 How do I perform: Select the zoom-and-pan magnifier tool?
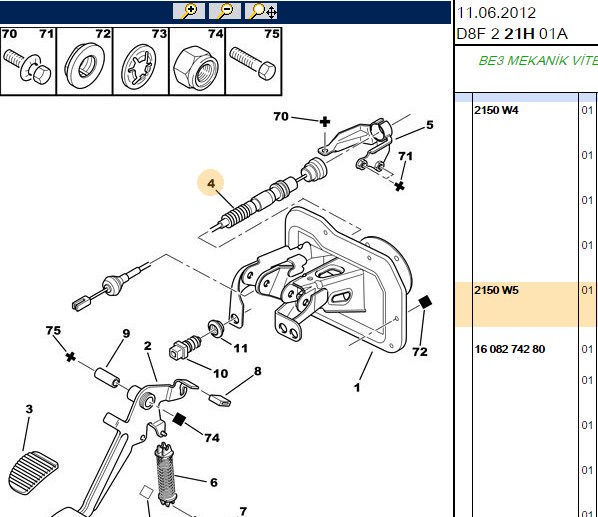point(261,11)
